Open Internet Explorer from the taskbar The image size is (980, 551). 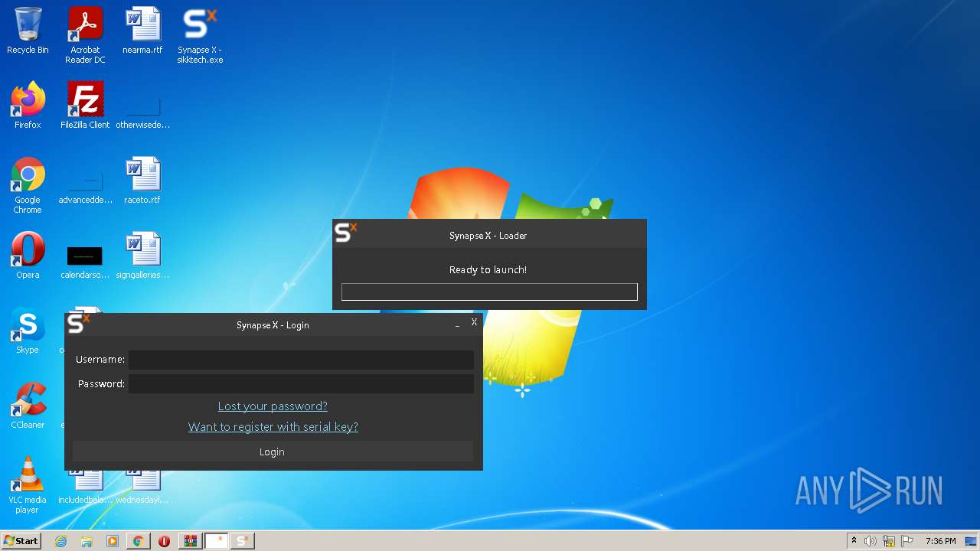pyautogui.click(x=60, y=541)
